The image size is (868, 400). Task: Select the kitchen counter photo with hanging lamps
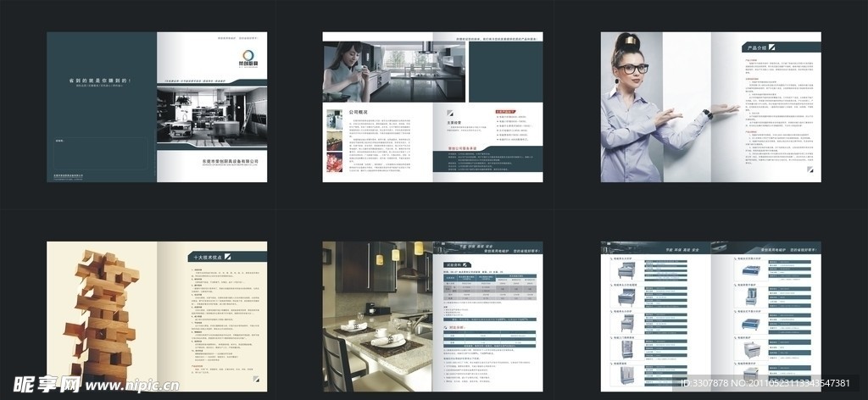point(377,316)
